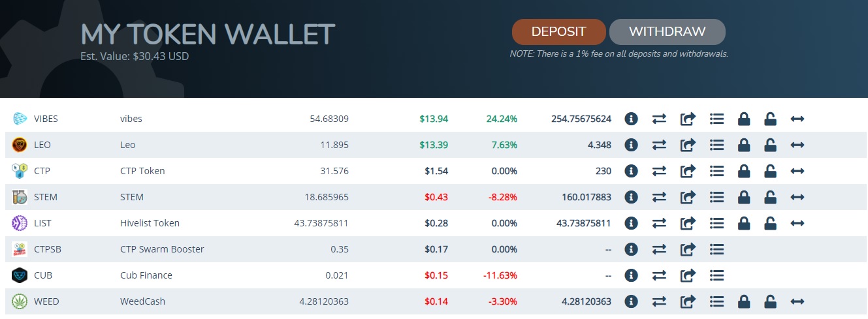Click the swap arrows icon in CTPSB row

659,249
